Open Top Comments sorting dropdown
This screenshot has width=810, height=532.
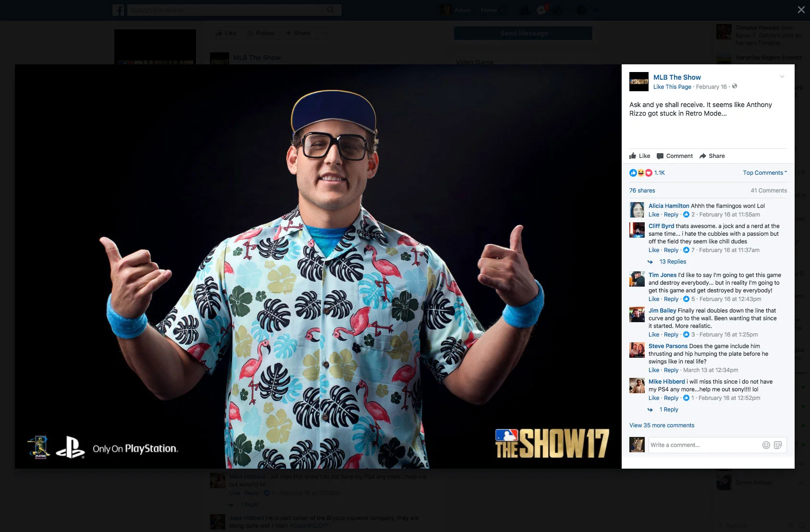pyautogui.click(x=765, y=173)
